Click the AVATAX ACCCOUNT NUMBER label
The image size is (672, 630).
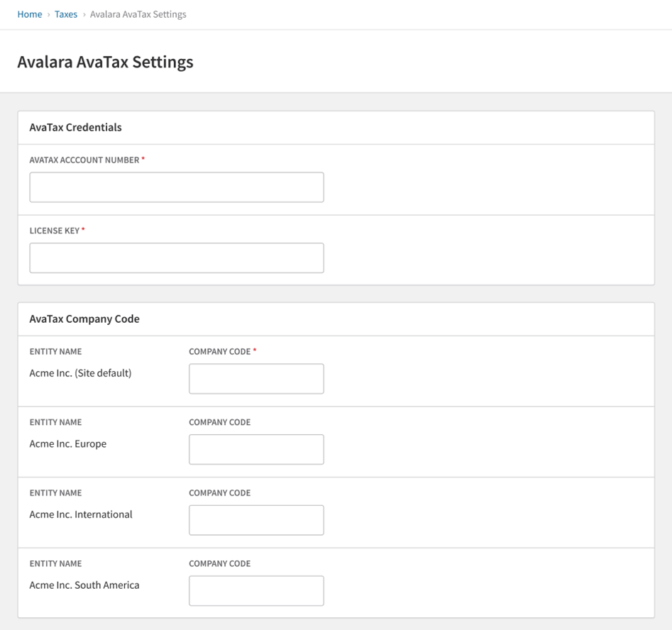pos(84,160)
